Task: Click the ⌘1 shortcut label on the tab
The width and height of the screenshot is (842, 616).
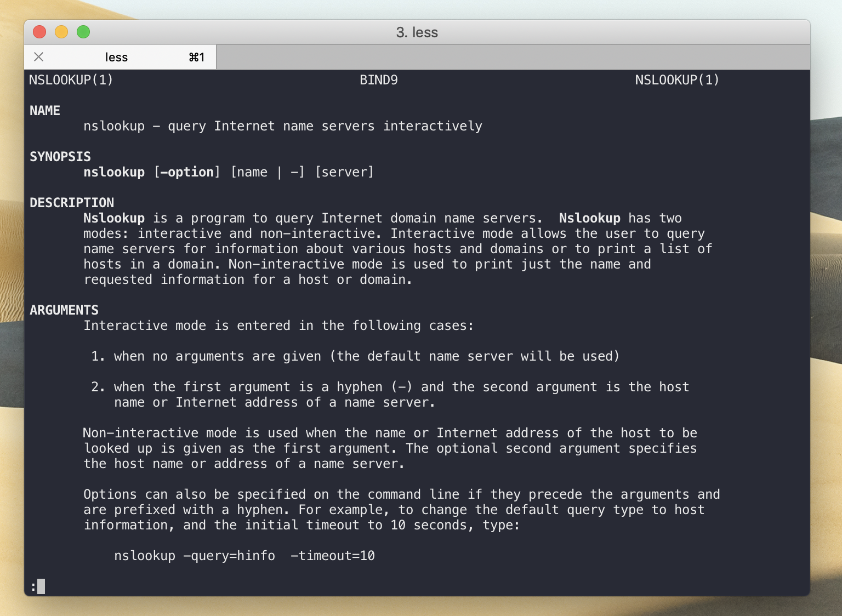Action: pos(196,57)
